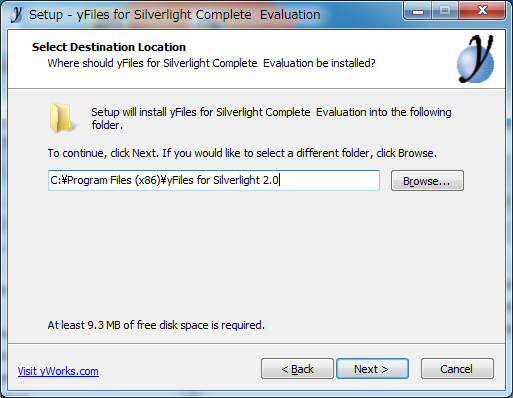
Task: Click the 'Where should yFiles' subtitle text
Action: [211, 63]
